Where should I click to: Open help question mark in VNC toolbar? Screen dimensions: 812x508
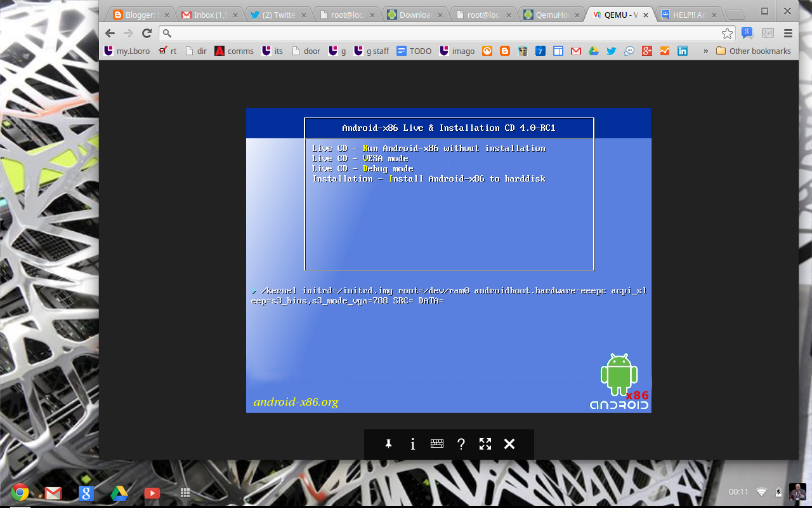[461, 444]
